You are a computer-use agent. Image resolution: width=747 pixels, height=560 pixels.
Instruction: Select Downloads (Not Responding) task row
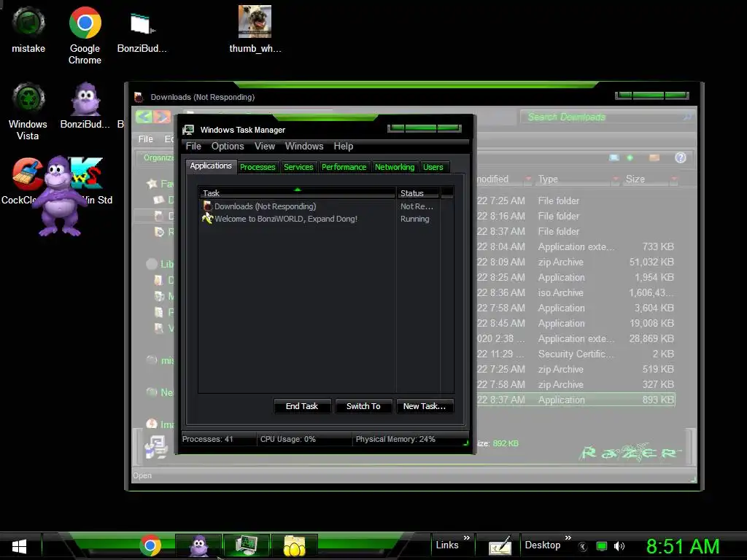pyautogui.click(x=318, y=206)
